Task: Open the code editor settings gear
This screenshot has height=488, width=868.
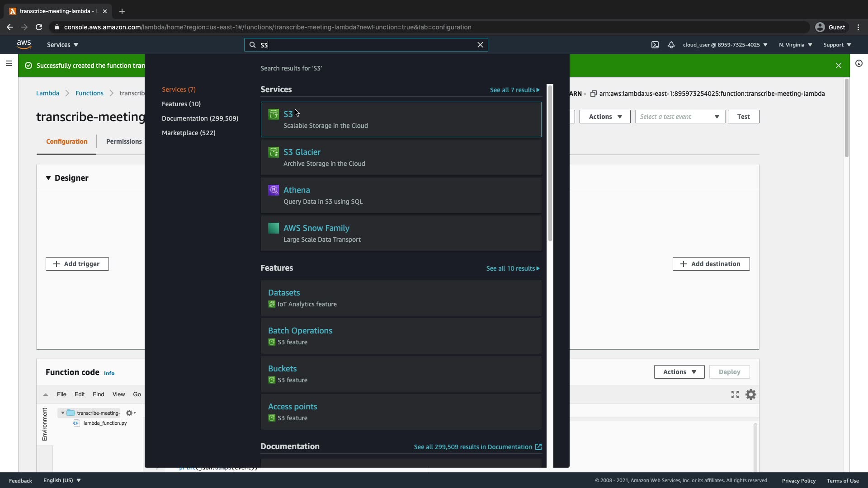Action: tap(750, 394)
